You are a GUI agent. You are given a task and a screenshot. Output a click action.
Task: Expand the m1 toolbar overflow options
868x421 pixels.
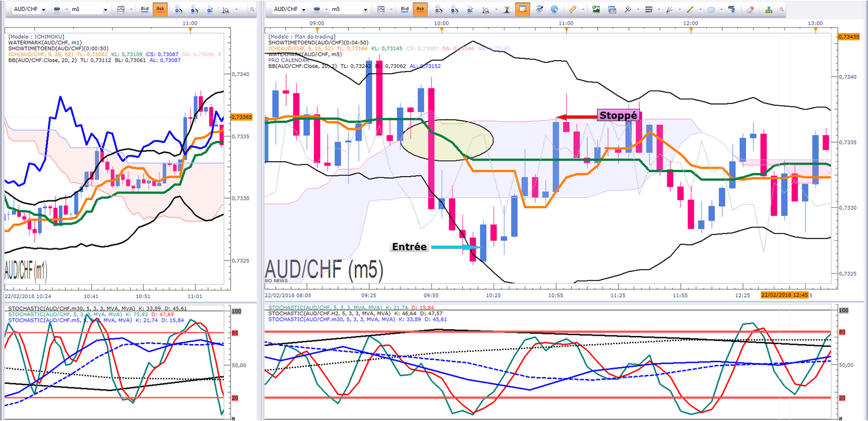(251, 9)
